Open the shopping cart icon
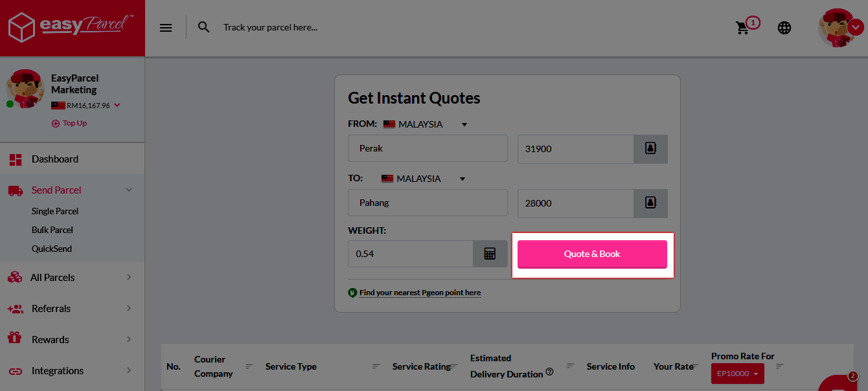 tap(742, 28)
